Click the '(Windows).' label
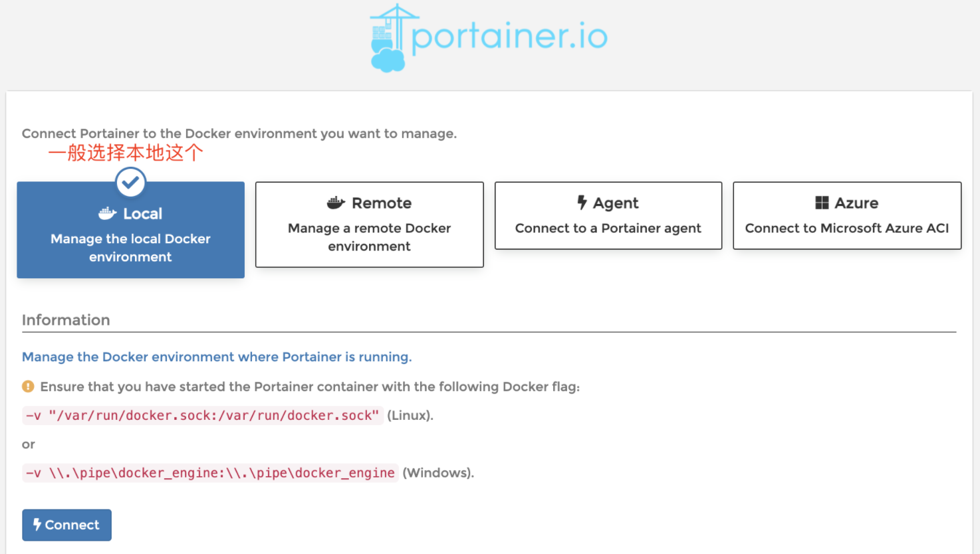Screen dimensions: 980x554 [x=438, y=473]
